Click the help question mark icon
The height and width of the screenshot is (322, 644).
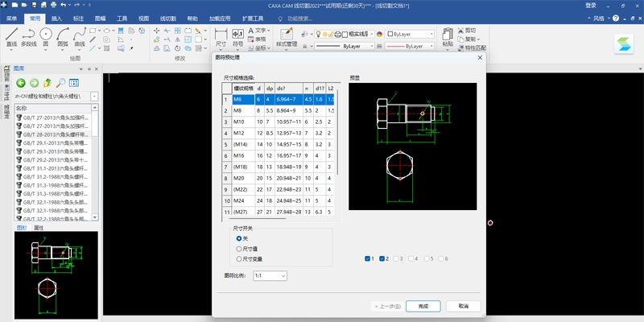click(x=616, y=19)
